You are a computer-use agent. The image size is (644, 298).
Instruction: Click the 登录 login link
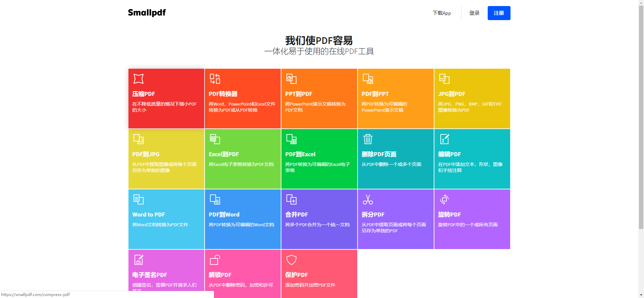474,13
